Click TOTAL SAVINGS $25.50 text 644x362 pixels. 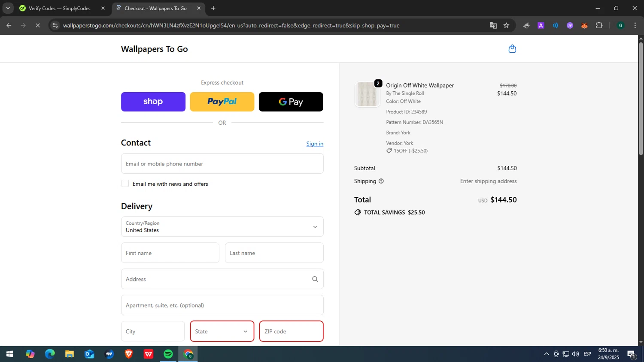pyautogui.click(x=394, y=212)
